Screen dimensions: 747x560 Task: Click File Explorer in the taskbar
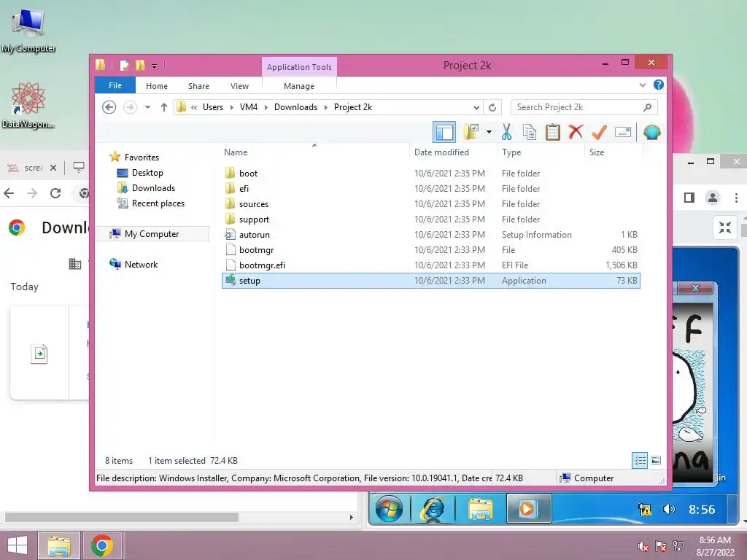(x=58, y=545)
